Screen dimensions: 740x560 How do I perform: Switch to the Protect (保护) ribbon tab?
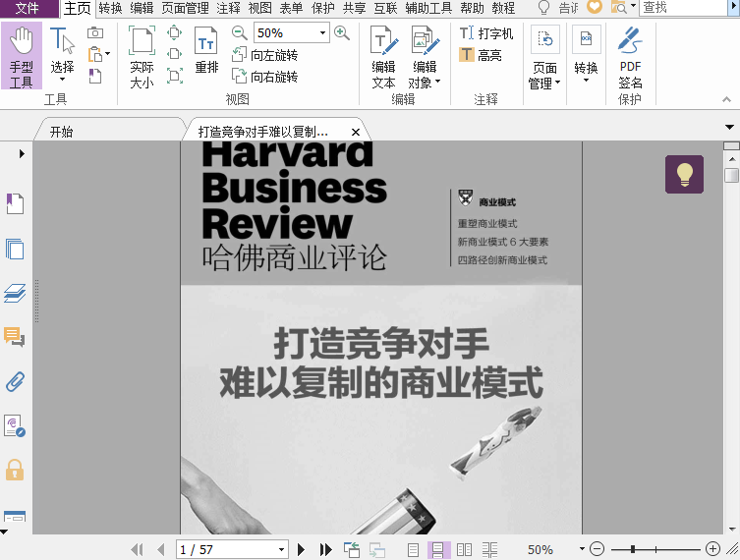322,8
